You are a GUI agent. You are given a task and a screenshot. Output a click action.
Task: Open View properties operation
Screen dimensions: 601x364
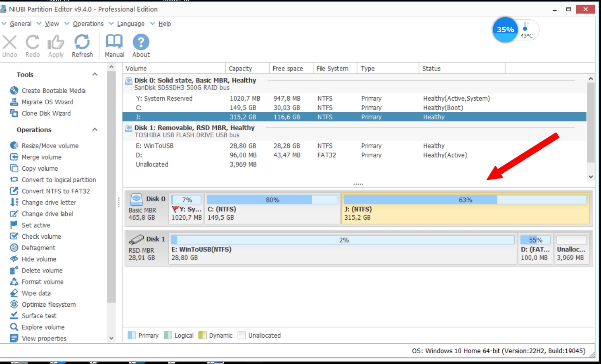44,338
